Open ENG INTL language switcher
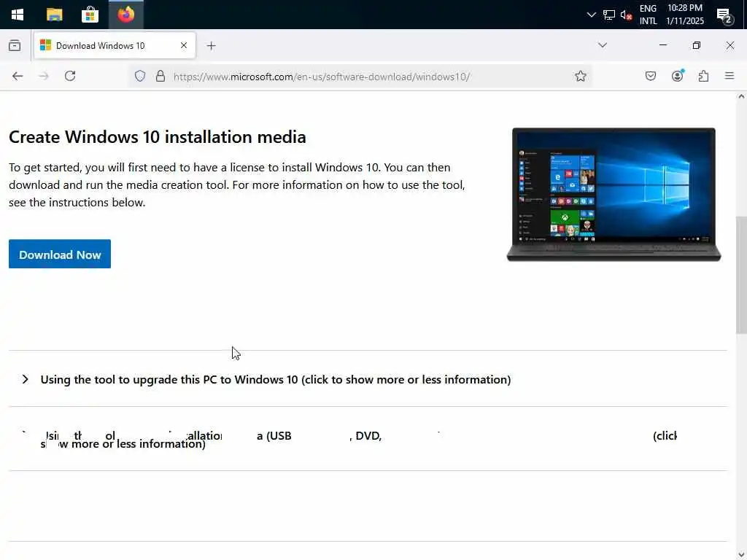Image resolution: width=747 pixels, height=560 pixels. 648,15
